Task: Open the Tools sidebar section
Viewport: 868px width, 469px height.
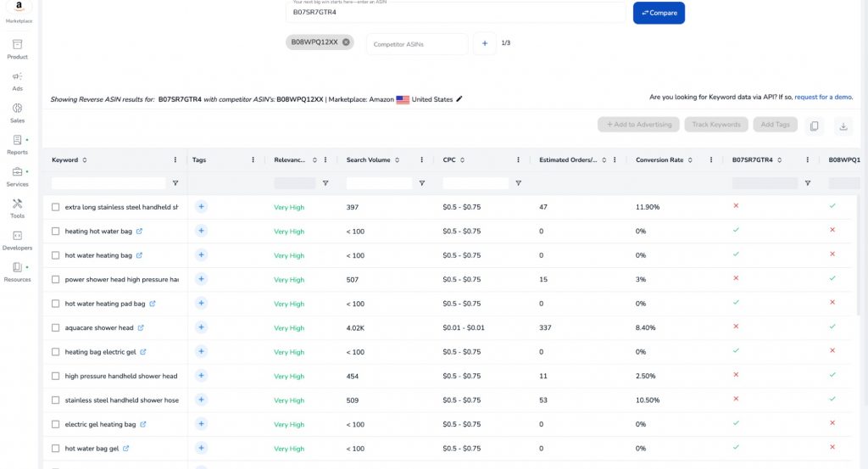Action: [x=17, y=209]
